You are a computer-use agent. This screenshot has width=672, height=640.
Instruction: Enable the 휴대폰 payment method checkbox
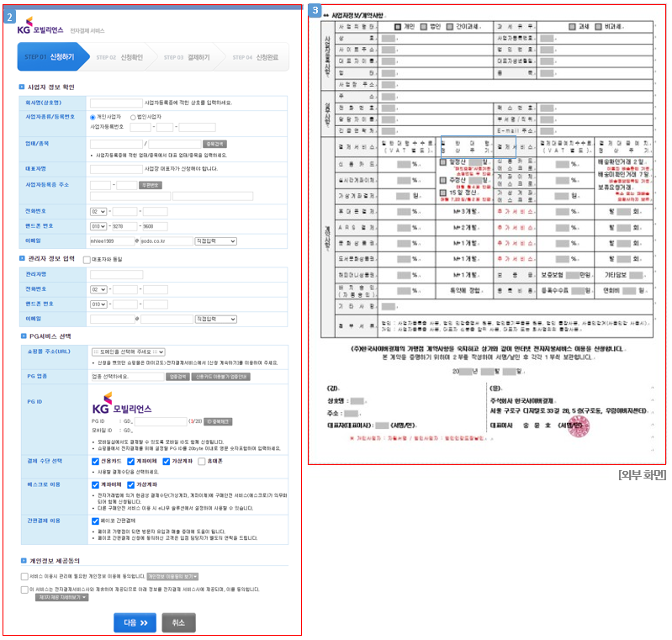[203, 460]
